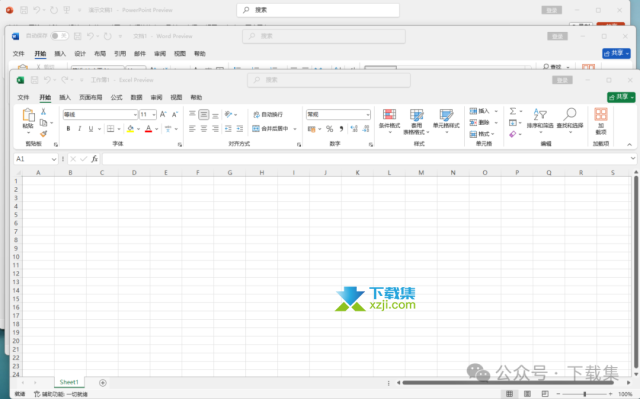Switch to Excel Page Layout (页面布局) tab

tap(91, 98)
